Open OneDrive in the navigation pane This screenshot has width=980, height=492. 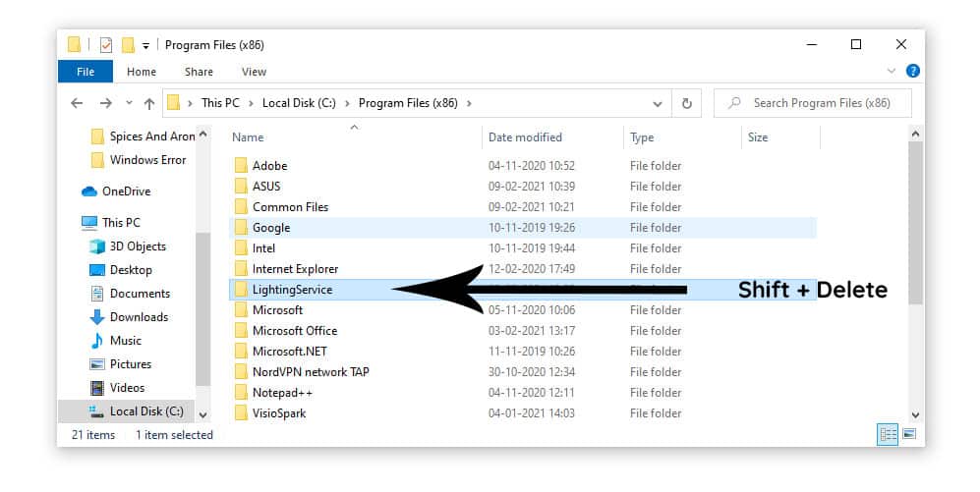116,191
